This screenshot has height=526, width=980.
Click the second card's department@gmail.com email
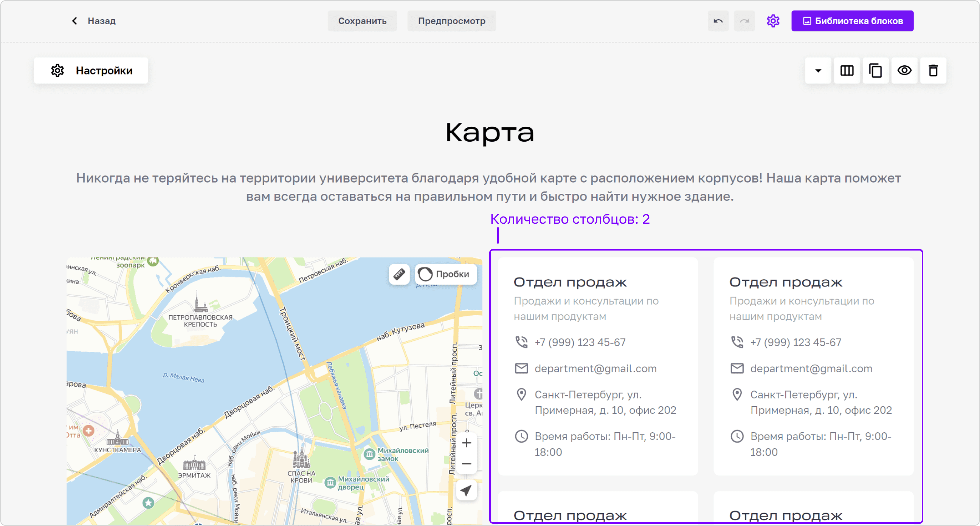click(x=811, y=368)
